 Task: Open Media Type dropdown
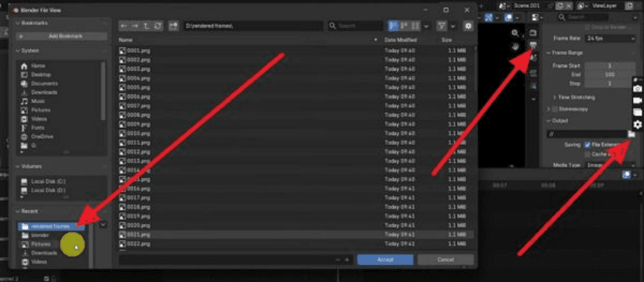pos(611,165)
